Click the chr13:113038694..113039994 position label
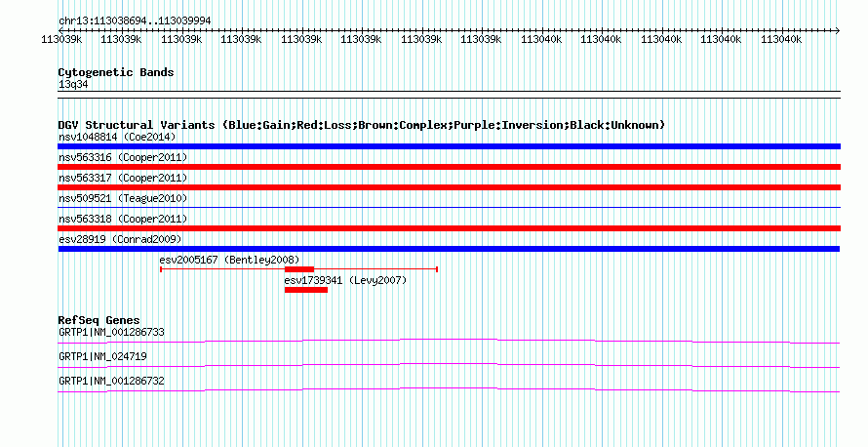 pos(135,21)
